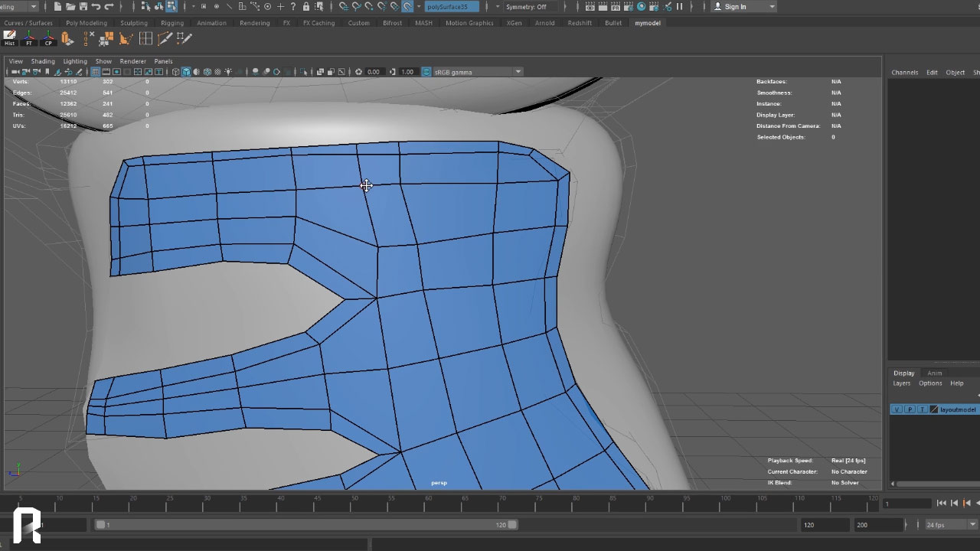
Task: Open the Hist shelf tool
Action: [x=10, y=38]
